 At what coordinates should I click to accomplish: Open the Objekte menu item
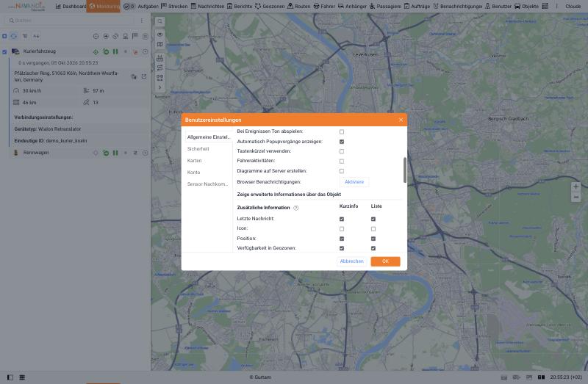click(x=526, y=6)
